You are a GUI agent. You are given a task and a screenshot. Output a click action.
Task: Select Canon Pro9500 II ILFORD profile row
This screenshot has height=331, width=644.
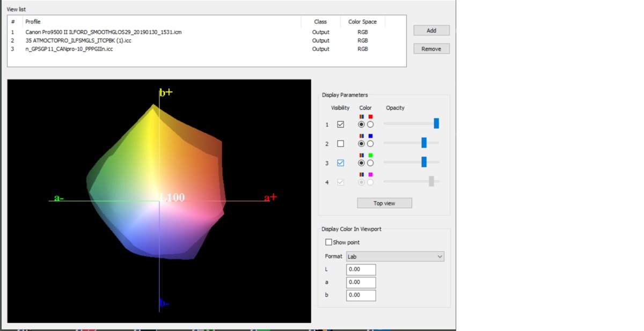pyautogui.click(x=104, y=32)
